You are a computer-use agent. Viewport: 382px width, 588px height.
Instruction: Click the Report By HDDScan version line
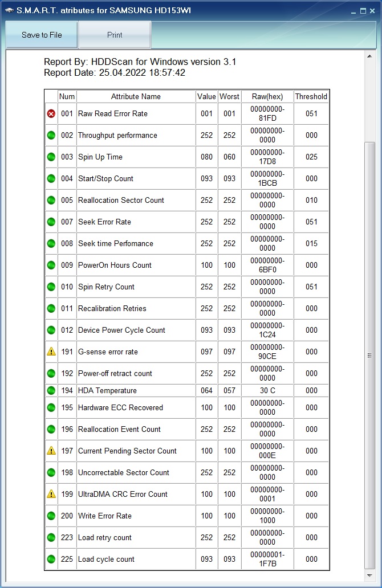click(x=140, y=62)
